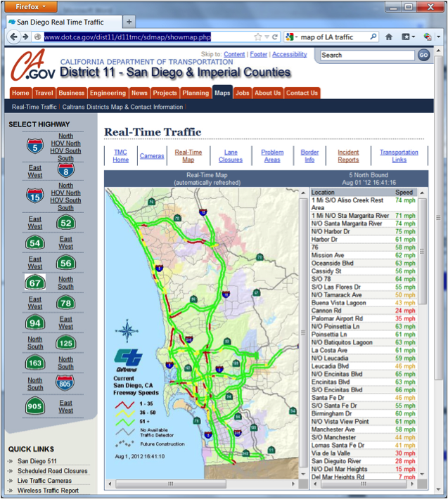Open a new tab with plus button

[x=129, y=22]
